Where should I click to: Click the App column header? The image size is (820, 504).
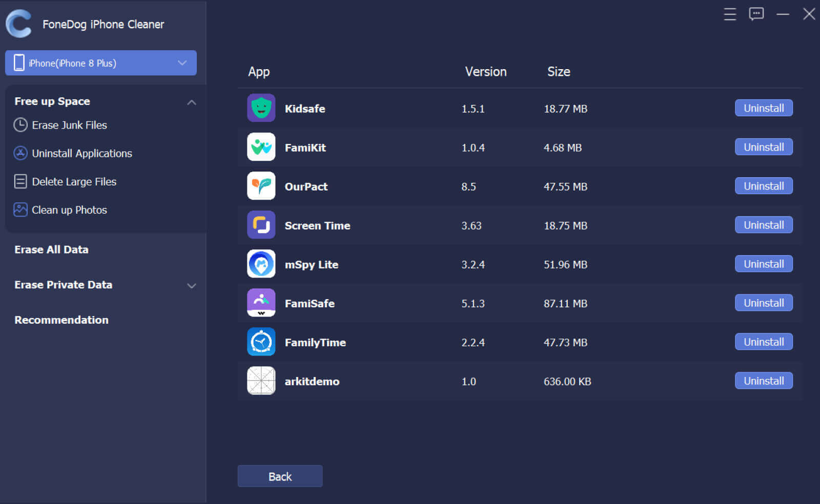(x=259, y=72)
